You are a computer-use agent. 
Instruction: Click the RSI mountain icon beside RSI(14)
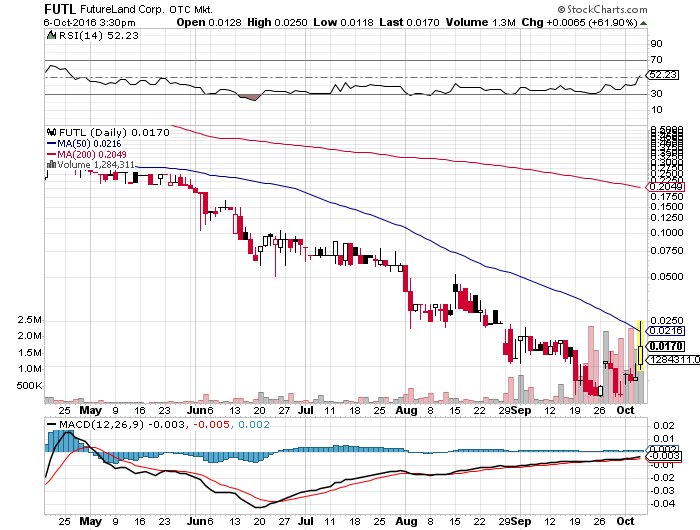(52, 36)
